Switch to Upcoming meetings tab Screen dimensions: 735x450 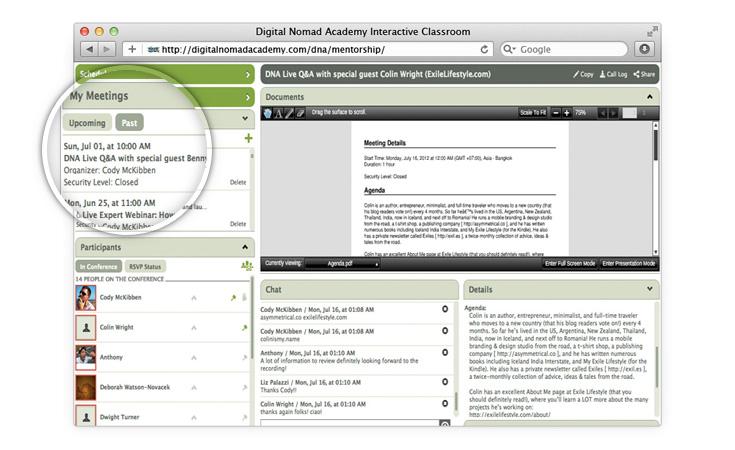(87, 123)
